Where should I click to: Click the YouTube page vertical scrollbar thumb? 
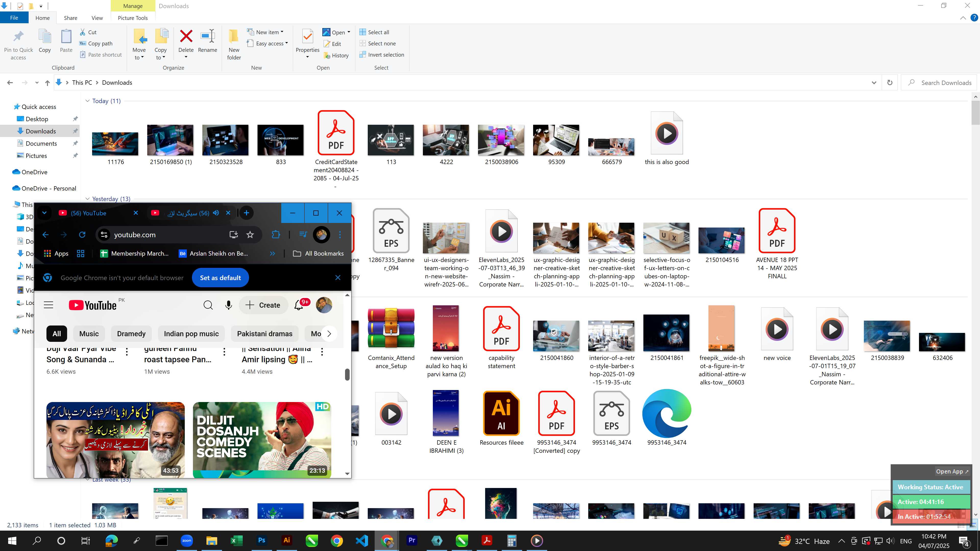pos(347,374)
